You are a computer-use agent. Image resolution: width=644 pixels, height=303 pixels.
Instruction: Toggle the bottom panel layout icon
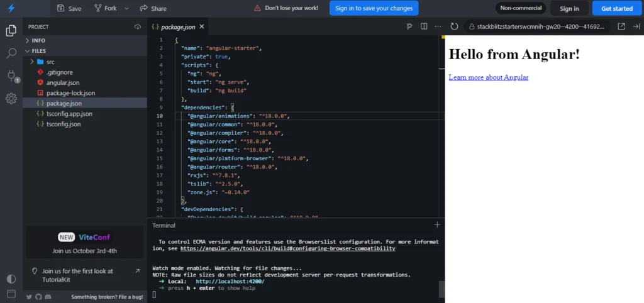coord(11,294)
